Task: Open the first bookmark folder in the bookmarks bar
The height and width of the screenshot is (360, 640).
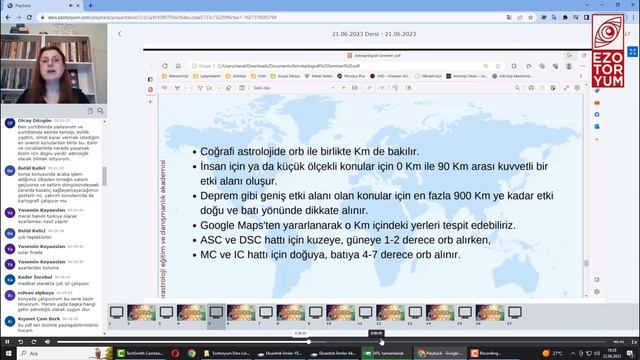Action: tap(175, 76)
